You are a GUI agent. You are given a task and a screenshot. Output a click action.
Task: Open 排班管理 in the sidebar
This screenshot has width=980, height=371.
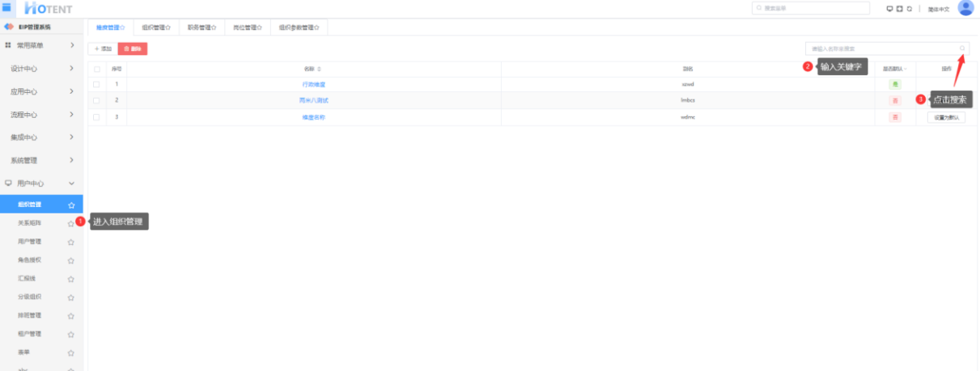(x=29, y=315)
